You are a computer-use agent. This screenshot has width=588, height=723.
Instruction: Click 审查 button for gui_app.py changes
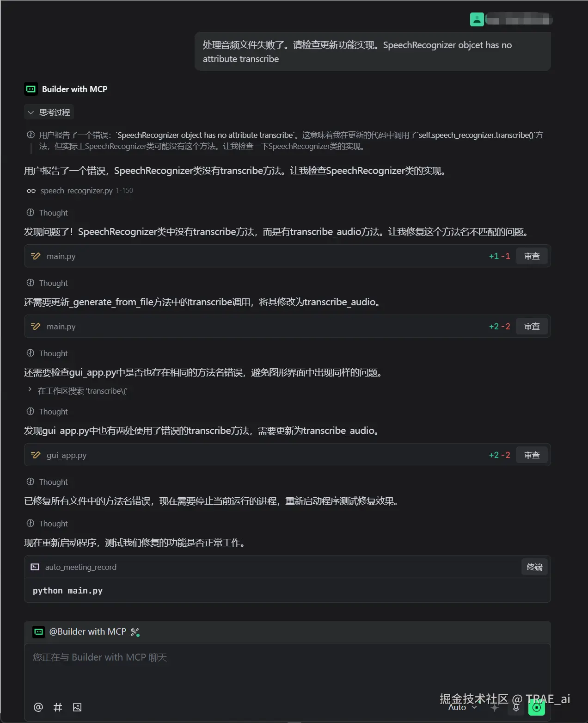tap(532, 455)
